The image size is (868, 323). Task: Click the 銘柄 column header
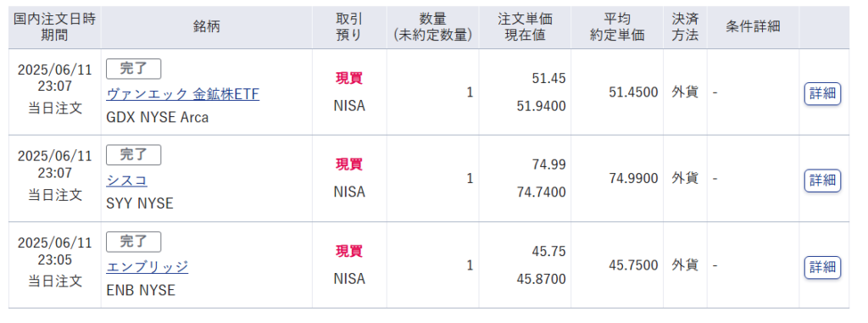(207, 27)
